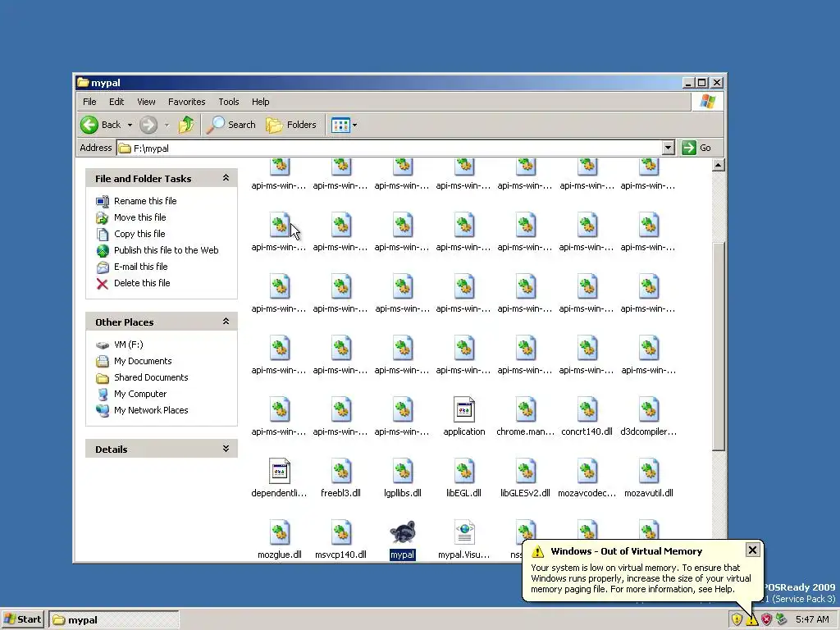Collapse File and Folder Tasks panel
This screenshot has width=840, height=630.
click(x=226, y=178)
